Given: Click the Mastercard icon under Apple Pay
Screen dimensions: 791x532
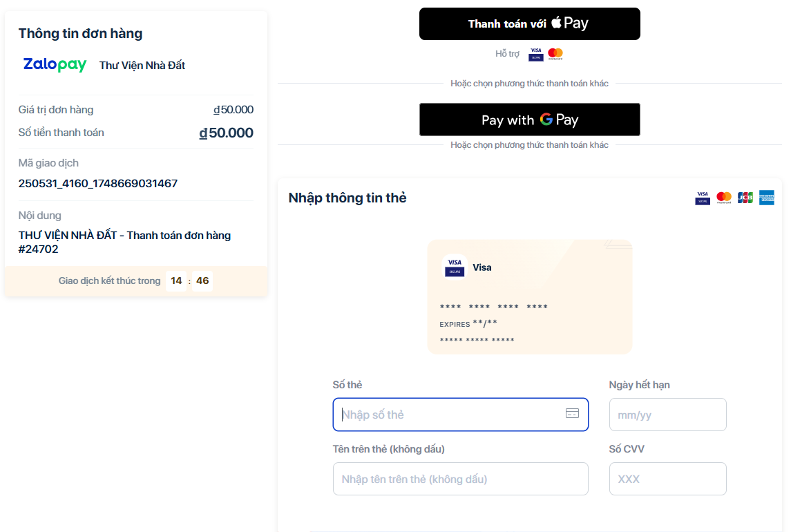Looking at the screenshot, I should pyautogui.click(x=555, y=54).
